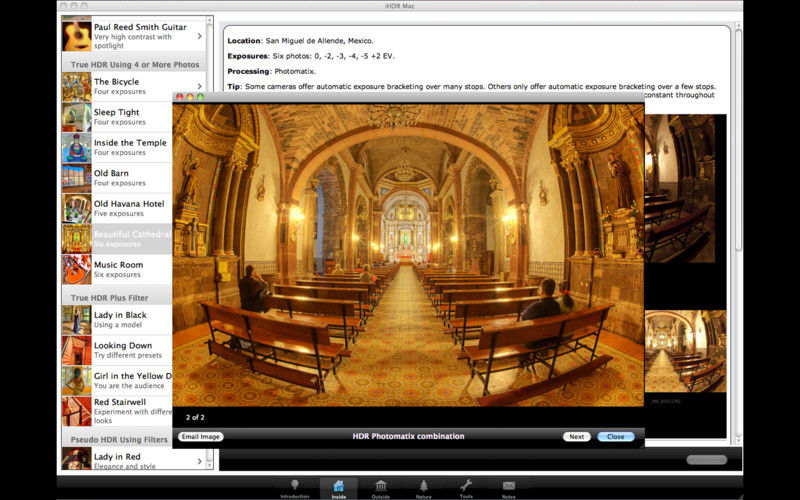The image size is (800, 500).
Task: Select the Old Havana Hotel thumbnail
Action: [77, 209]
